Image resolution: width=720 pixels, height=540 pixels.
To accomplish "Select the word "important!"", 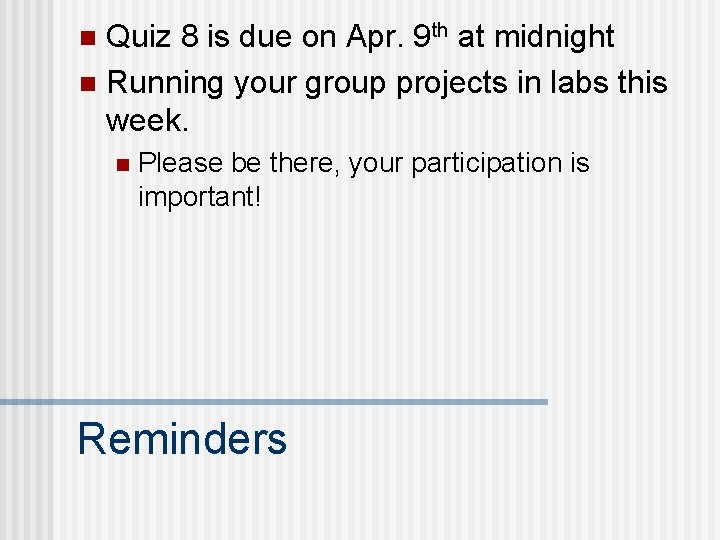I will point(200,198).
